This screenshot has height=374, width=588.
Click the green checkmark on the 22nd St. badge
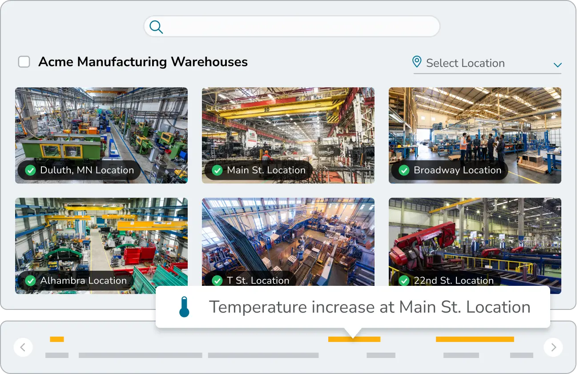(405, 280)
